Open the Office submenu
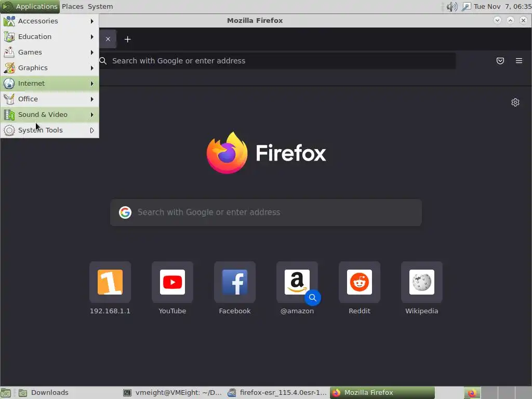Screen dimensions: 532x399 (x=49, y=99)
